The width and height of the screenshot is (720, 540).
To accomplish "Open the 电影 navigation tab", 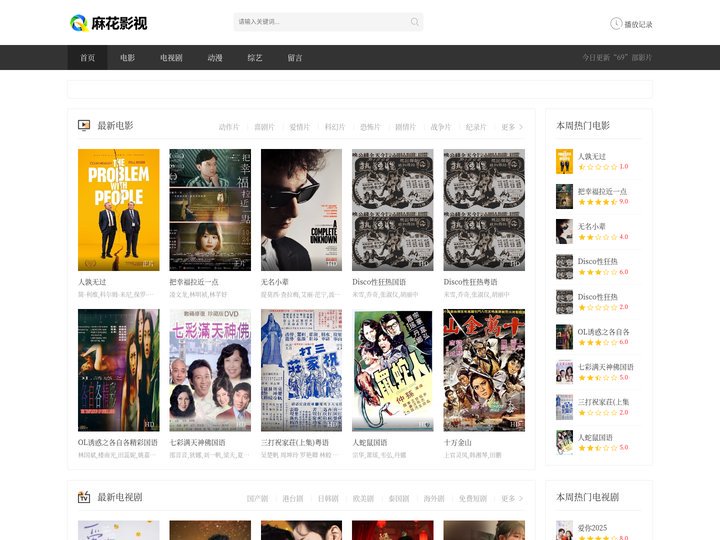I will (127, 57).
